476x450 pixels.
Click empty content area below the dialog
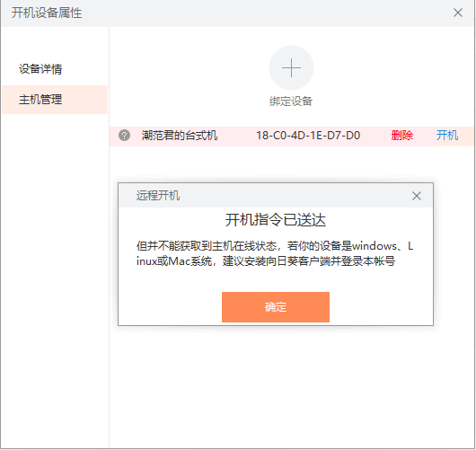coord(291,385)
